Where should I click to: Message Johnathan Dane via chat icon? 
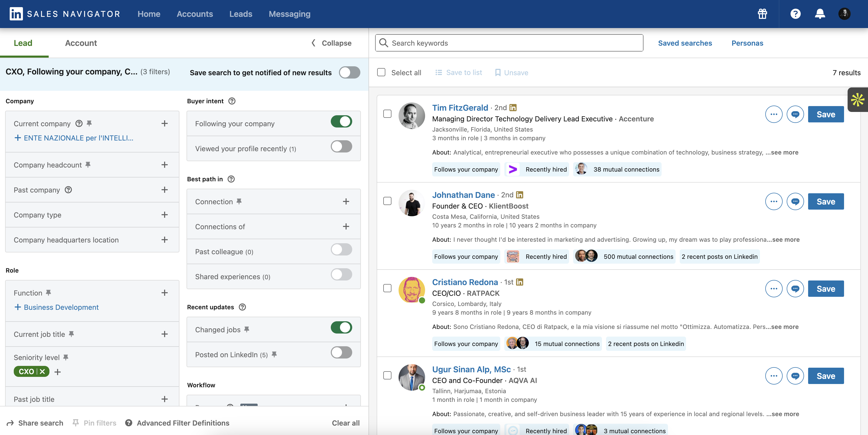pos(795,202)
